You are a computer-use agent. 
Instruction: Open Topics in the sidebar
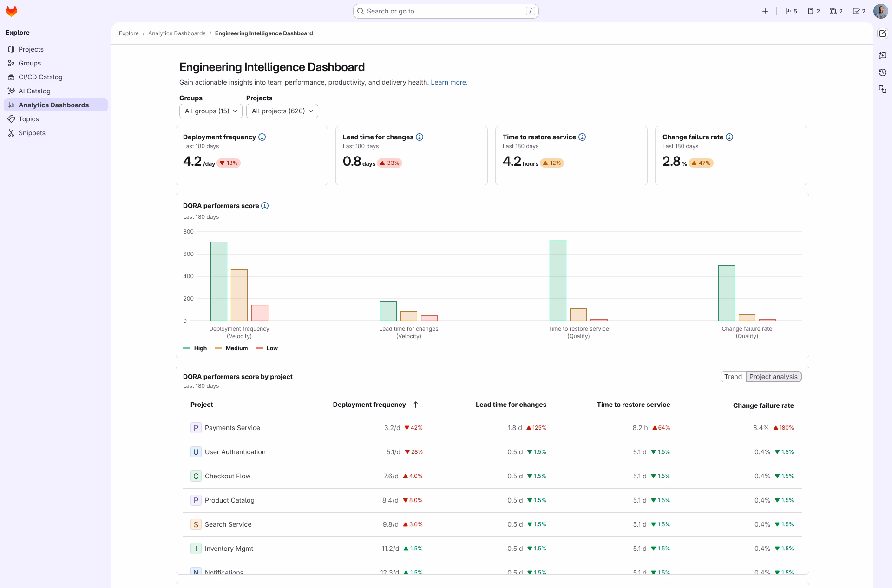tap(56, 119)
